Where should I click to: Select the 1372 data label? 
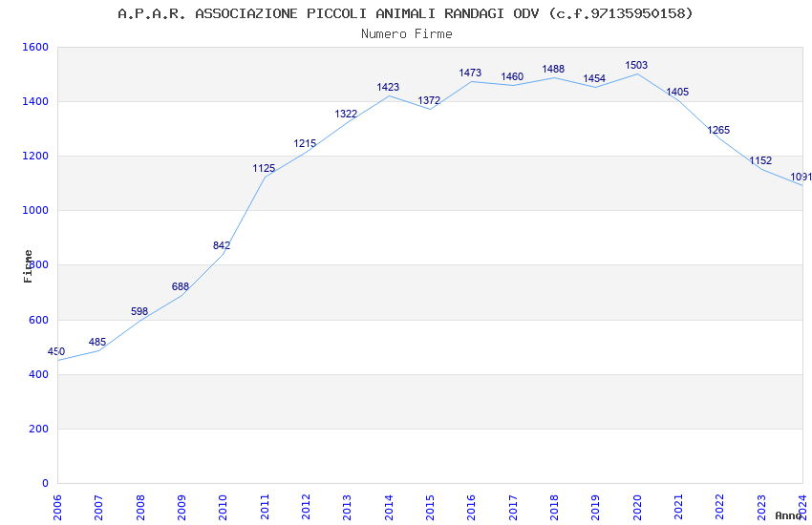coord(429,100)
